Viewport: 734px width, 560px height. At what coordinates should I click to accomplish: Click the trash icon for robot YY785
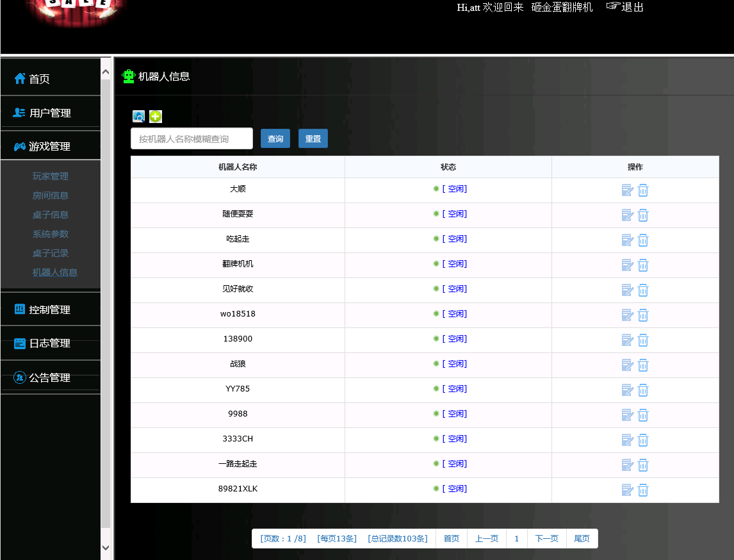pos(643,390)
